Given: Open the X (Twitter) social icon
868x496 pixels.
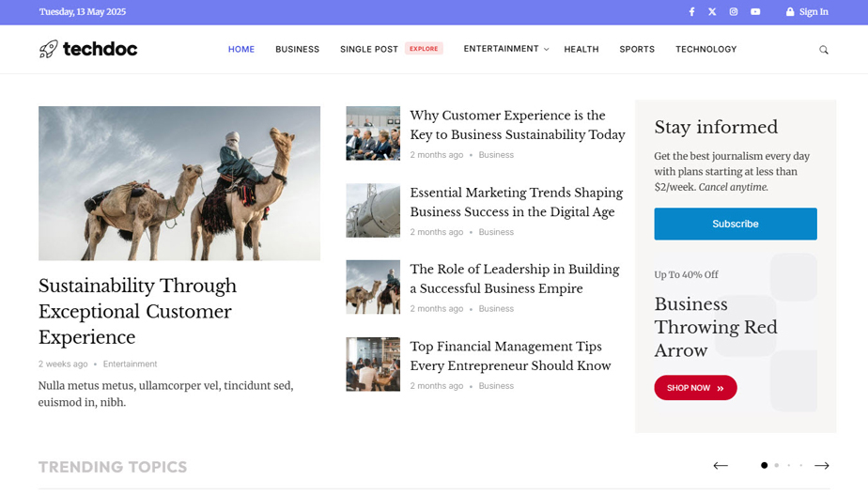Looking at the screenshot, I should (712, 11).
